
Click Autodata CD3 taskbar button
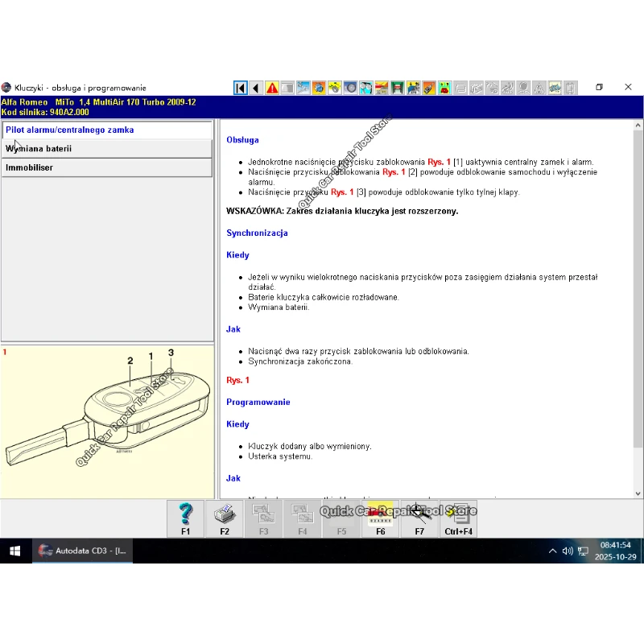tap(83, 551)
